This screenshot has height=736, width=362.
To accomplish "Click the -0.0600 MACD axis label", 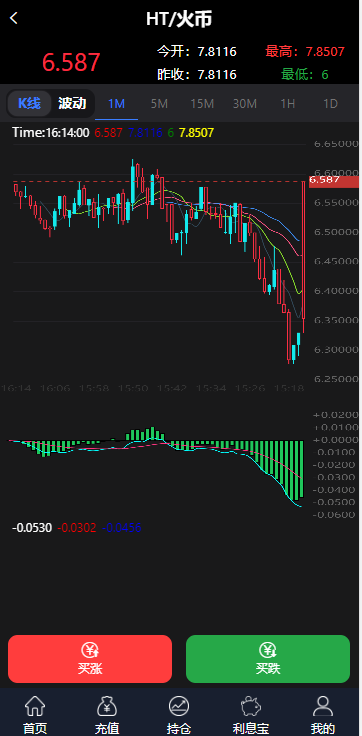I will click(x=334, y=515).
